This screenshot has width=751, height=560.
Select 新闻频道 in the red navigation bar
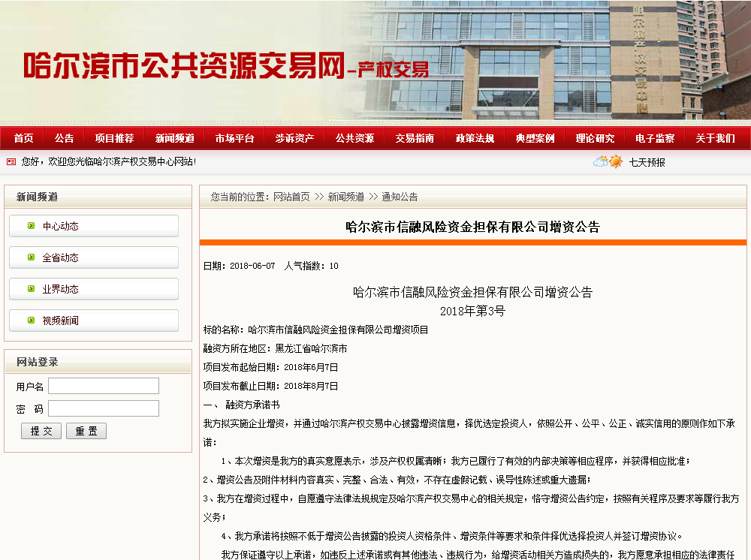pyautogui.click(x=175, y=138)
